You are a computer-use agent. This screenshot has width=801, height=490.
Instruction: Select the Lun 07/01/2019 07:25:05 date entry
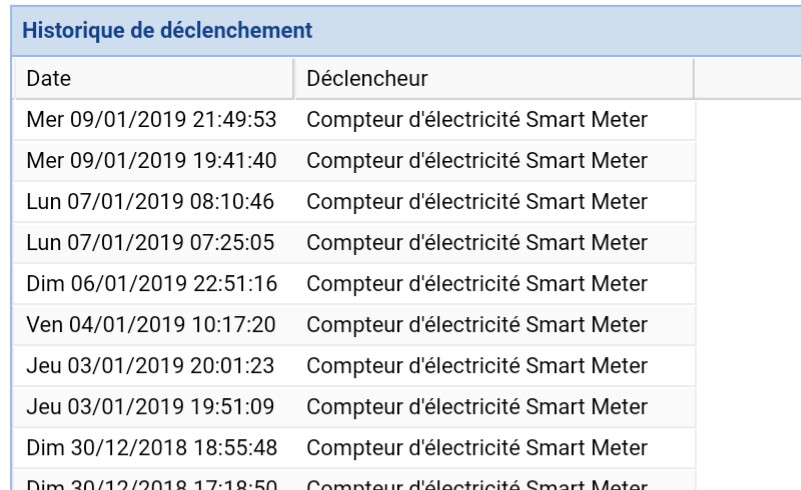coord(153,240)
